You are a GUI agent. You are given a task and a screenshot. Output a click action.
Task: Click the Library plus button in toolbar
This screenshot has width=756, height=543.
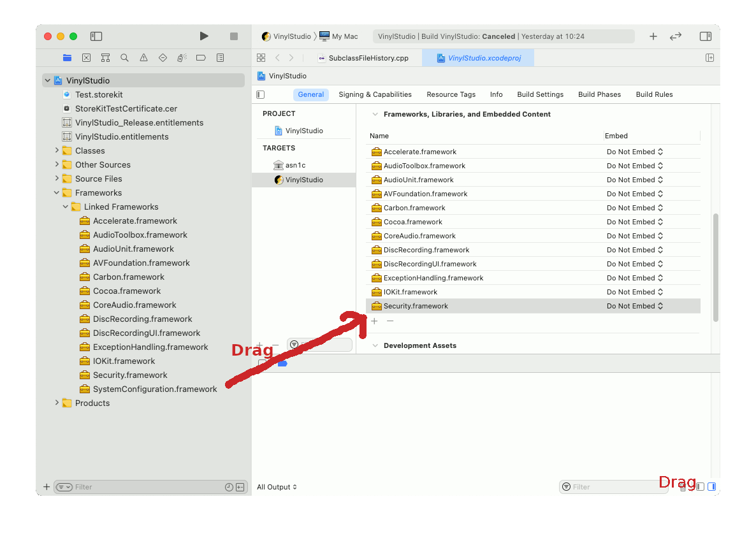[x=653, y=36]
